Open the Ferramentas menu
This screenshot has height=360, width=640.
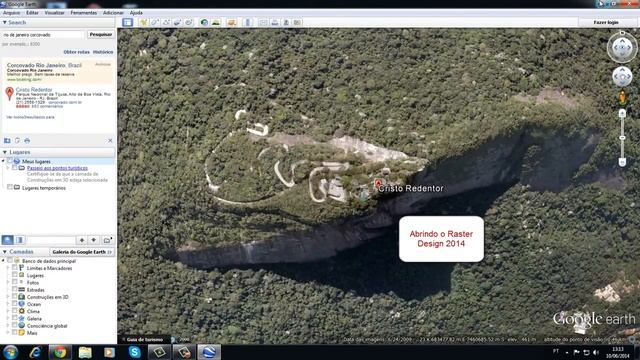pos(84,13)
